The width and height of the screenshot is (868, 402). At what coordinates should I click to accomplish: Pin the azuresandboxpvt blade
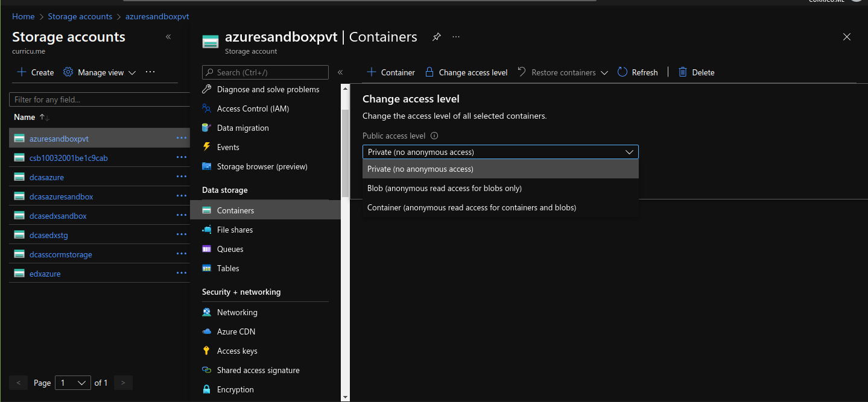[x=437, y=37]
